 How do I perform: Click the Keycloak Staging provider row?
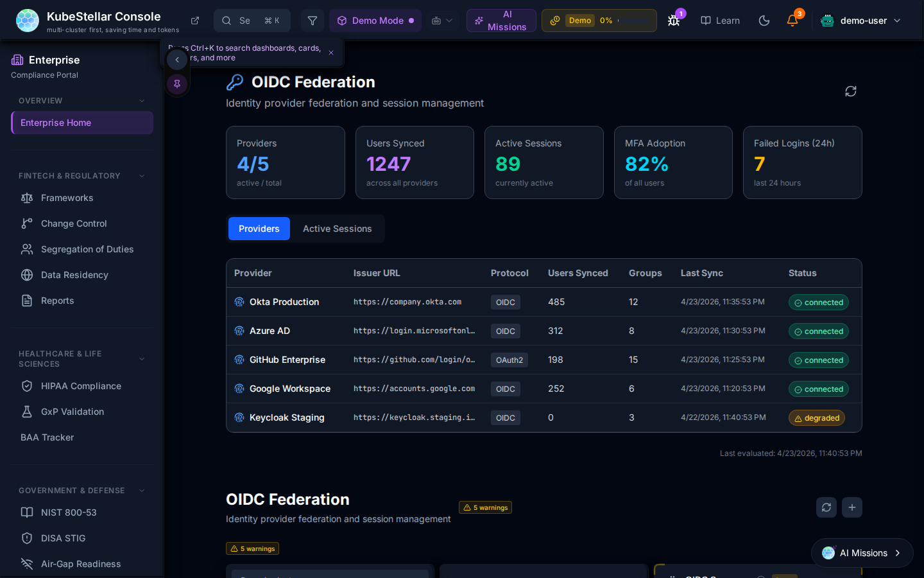click(x=287, y=417)
